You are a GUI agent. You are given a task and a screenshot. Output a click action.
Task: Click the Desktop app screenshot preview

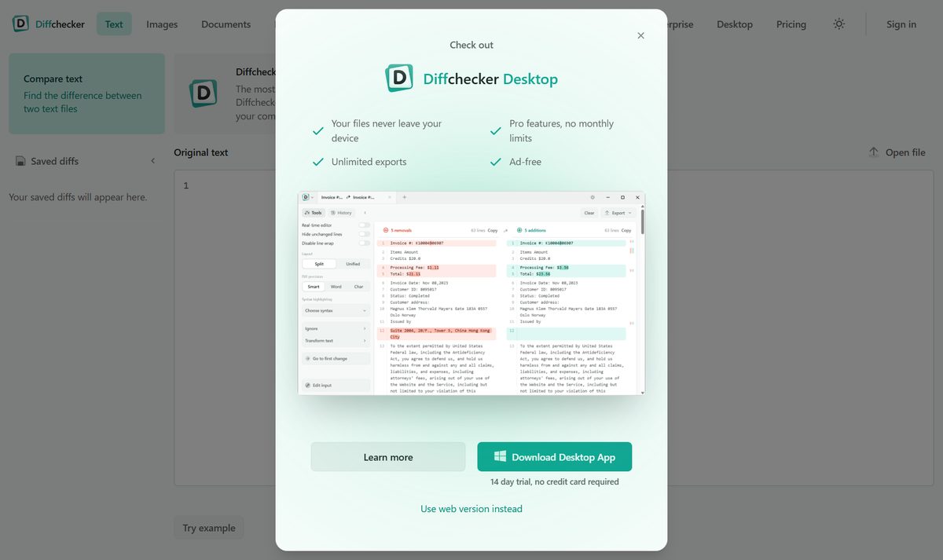[472, 293]
